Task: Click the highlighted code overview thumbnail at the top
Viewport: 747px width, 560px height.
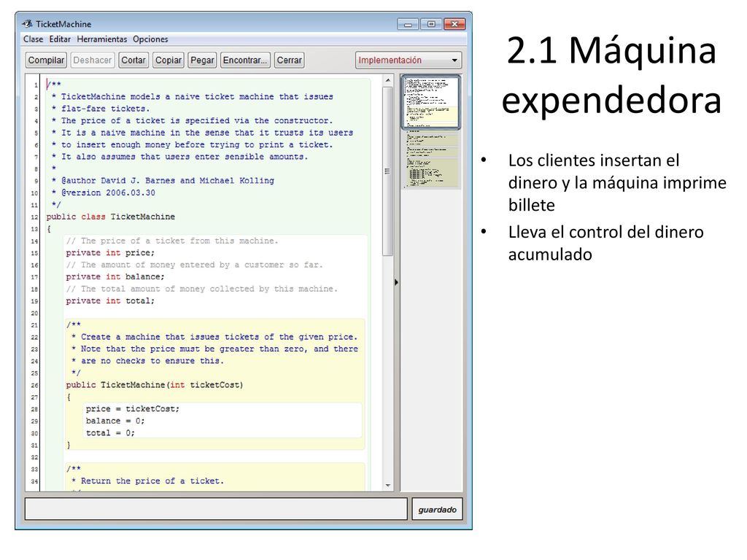Action: [x=430, y=102]
